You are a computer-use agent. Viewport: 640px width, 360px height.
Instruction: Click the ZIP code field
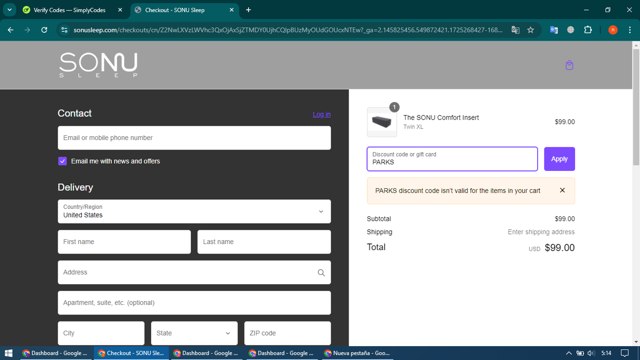(x=287, y=333)
